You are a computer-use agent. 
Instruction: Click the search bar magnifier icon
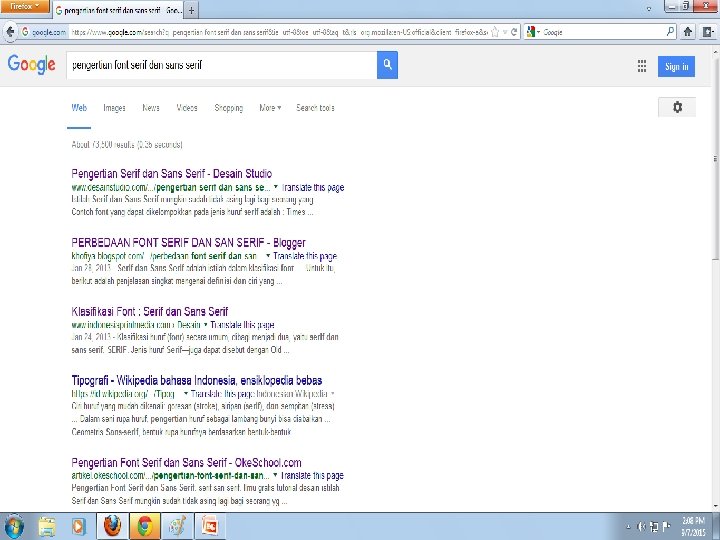point(670,32)
